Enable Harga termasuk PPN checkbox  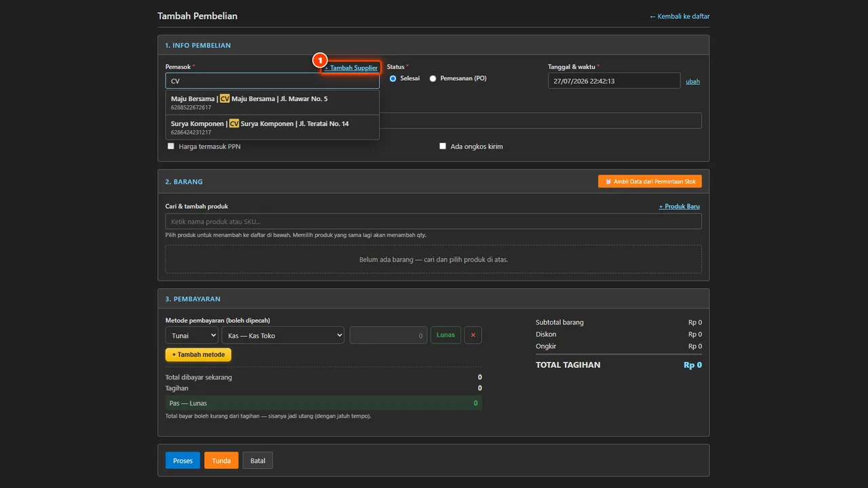[x=171, y=146]
